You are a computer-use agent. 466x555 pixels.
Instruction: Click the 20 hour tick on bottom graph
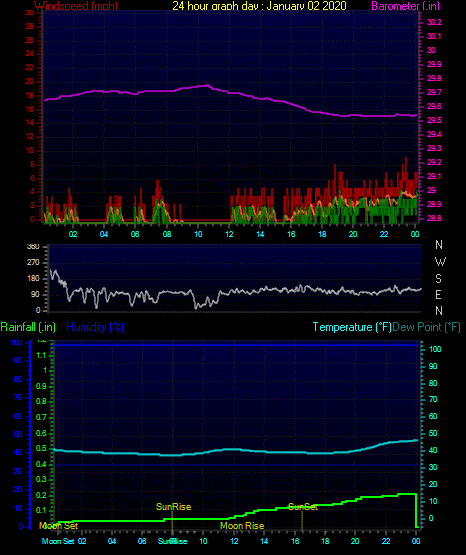pos(355,541)
